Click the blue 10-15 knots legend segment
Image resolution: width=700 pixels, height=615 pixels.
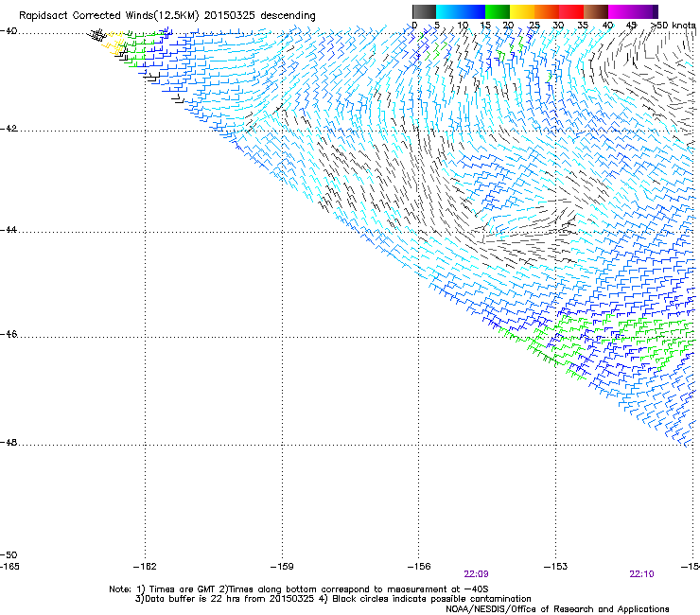(473, 11)
